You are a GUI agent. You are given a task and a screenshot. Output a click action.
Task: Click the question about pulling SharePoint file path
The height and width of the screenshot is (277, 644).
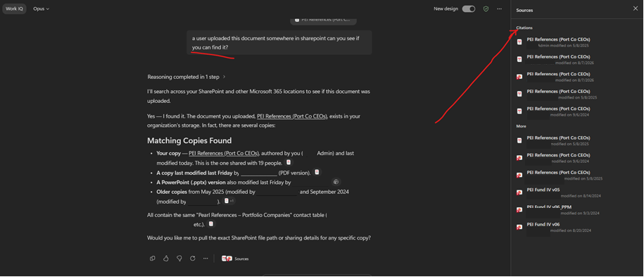(259, 238)
